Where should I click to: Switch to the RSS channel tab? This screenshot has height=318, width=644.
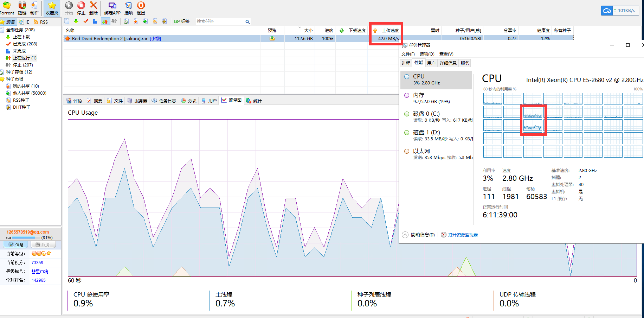(x=41, y=22)
